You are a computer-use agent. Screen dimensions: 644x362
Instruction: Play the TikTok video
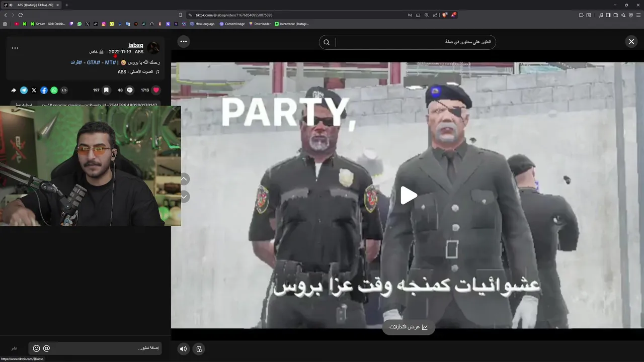click(x=408, y=196)
